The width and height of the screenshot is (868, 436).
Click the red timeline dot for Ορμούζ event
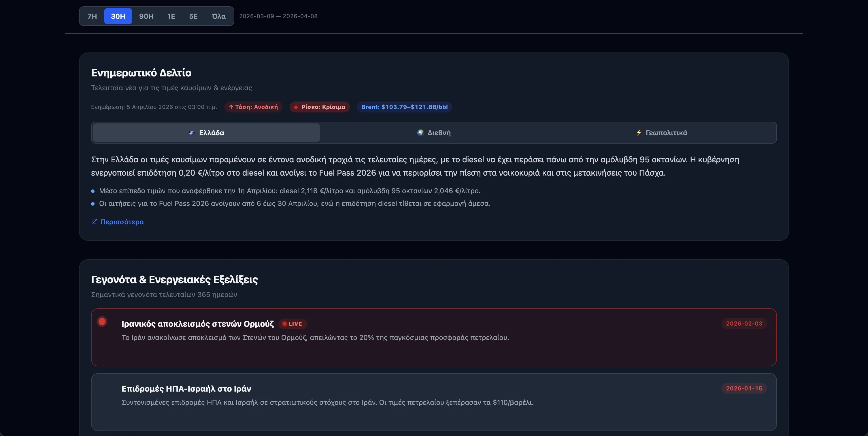click(x=102, y=321)
